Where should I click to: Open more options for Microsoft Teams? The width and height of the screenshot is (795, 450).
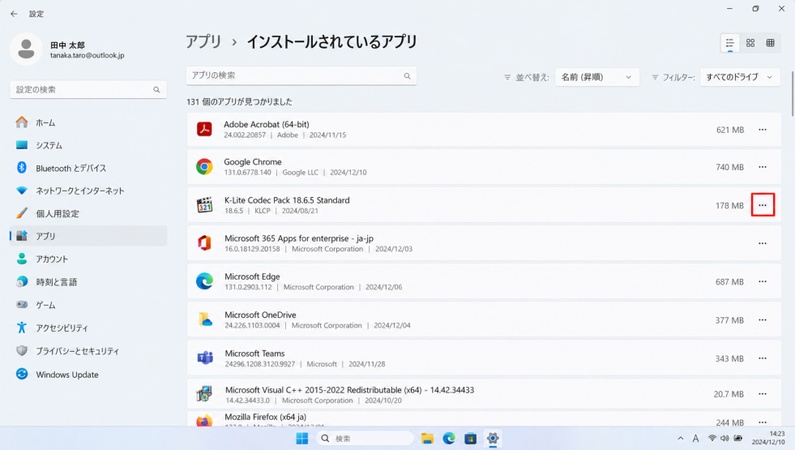coord(762,358)
